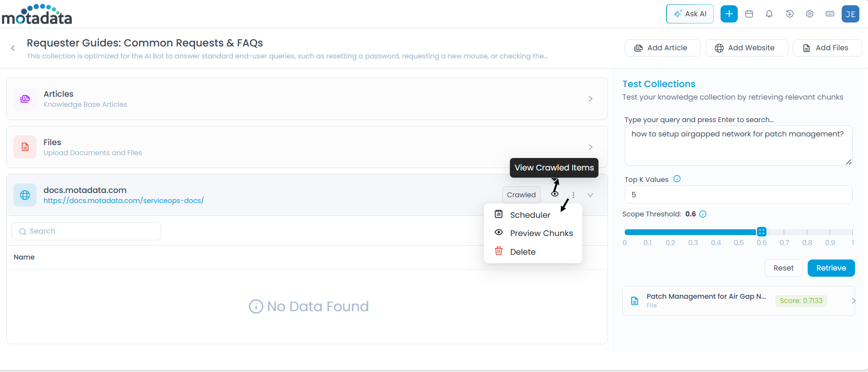The image size is (868, 372).
Task: Collapse the docs.motadata.com section chevron
Action: click(590, 195)
